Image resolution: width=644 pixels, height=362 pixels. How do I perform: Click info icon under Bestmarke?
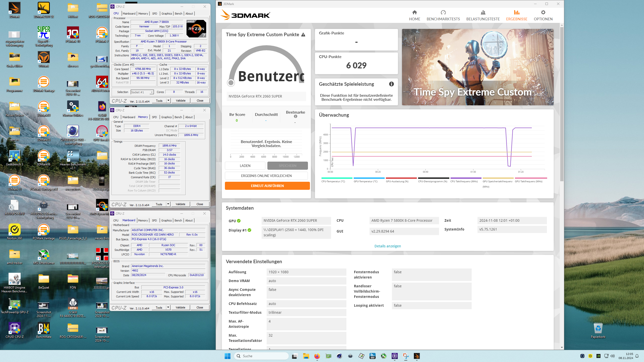point(295,116)
